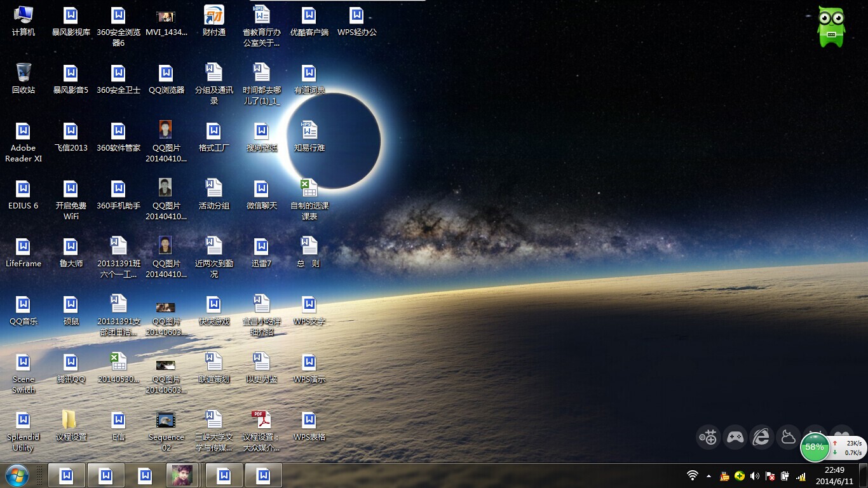Select the 格式工厂 shortcut
The height and width of the screenshot is (488, 868).
click(214, 137)
